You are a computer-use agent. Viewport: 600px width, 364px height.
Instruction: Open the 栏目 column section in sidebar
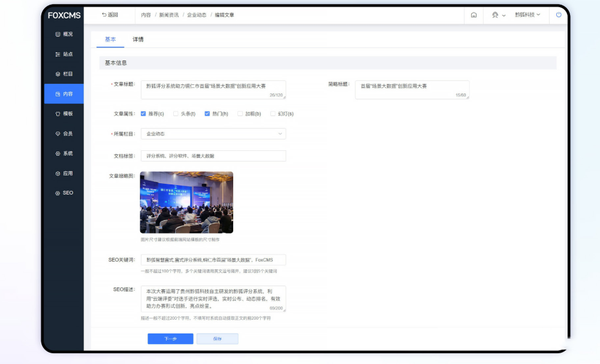[x=64, y=74]
